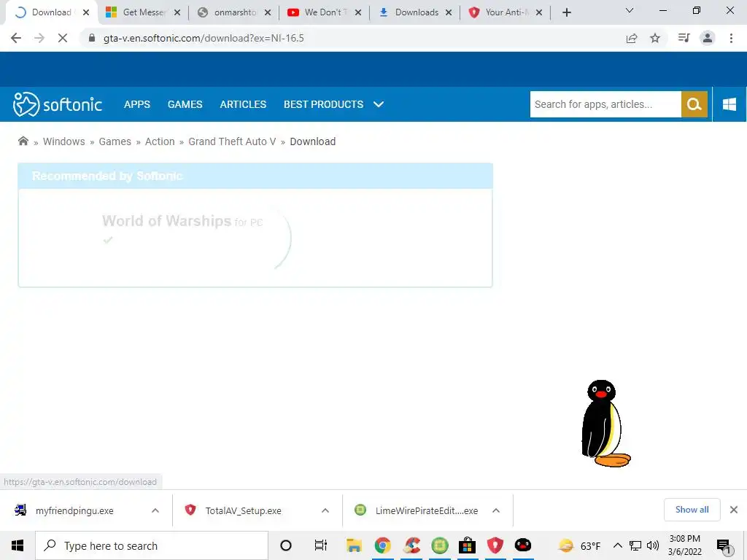Image resolution: width=747 pixels, height=560 pixels.
Task: Open the Grand Theft Auto V breadcrumb
Action: pos(232,141)
